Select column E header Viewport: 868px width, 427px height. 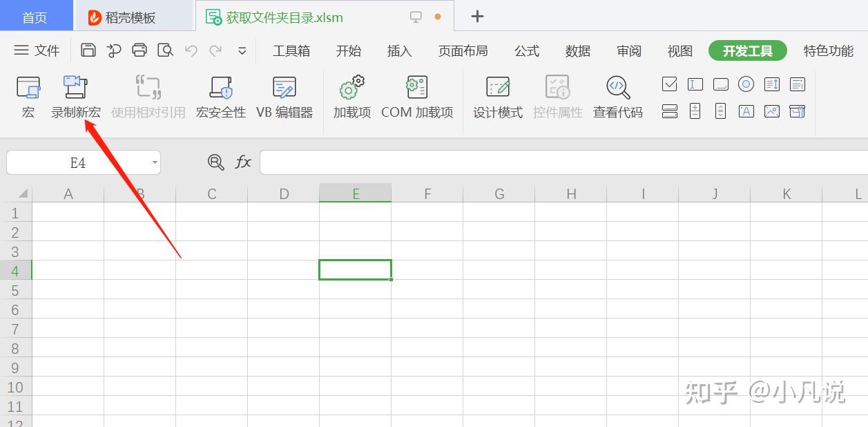(356, 194)
